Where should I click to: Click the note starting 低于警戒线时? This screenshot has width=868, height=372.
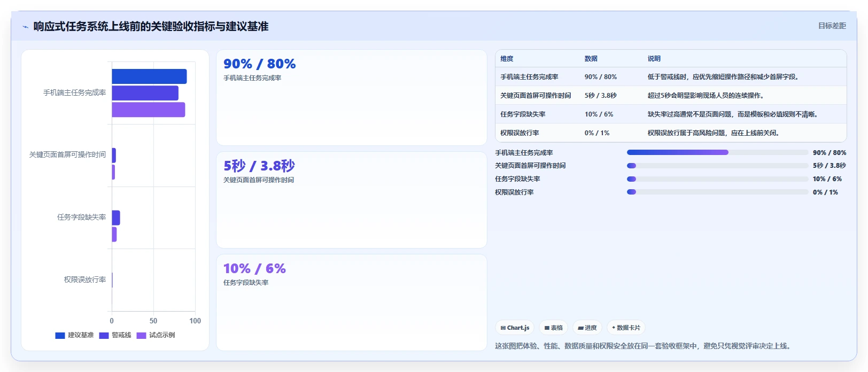click(x=724, y=77)
